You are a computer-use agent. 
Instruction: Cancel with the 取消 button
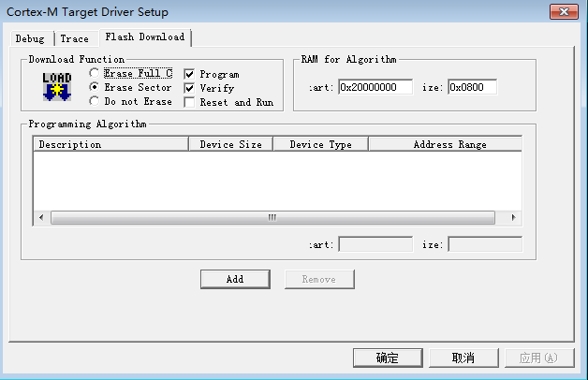(x=463, y=358)
